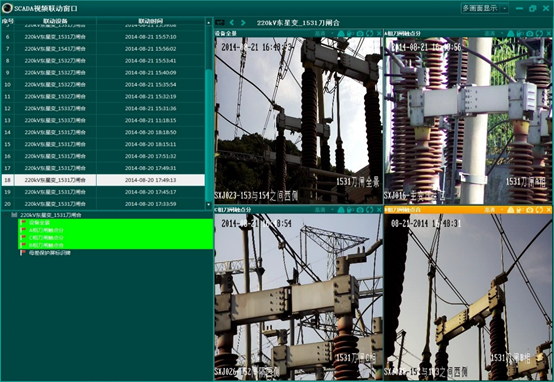Viewport: 554px width, 382px height.
Task: Sort by the 联动时间 column header
Action: point(151,21)
